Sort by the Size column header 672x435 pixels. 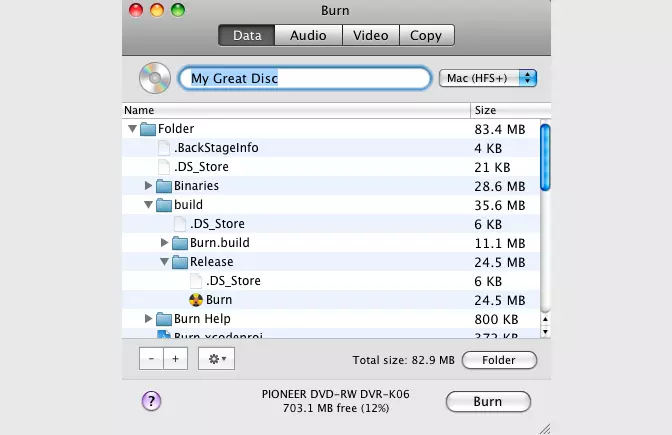click(x=511, y=111)
